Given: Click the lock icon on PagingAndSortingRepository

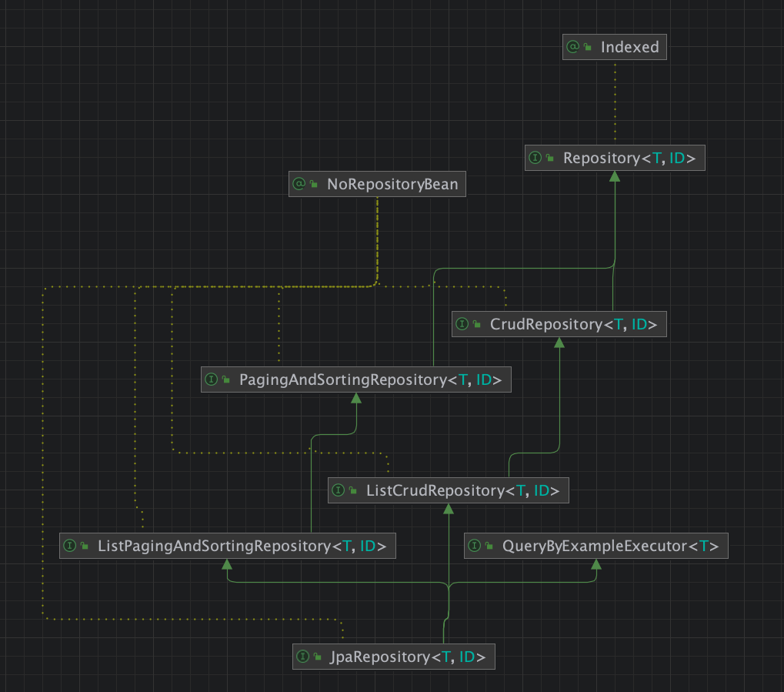Looking at the screenshot, I should pyautogui.click(x=226, y=379).
